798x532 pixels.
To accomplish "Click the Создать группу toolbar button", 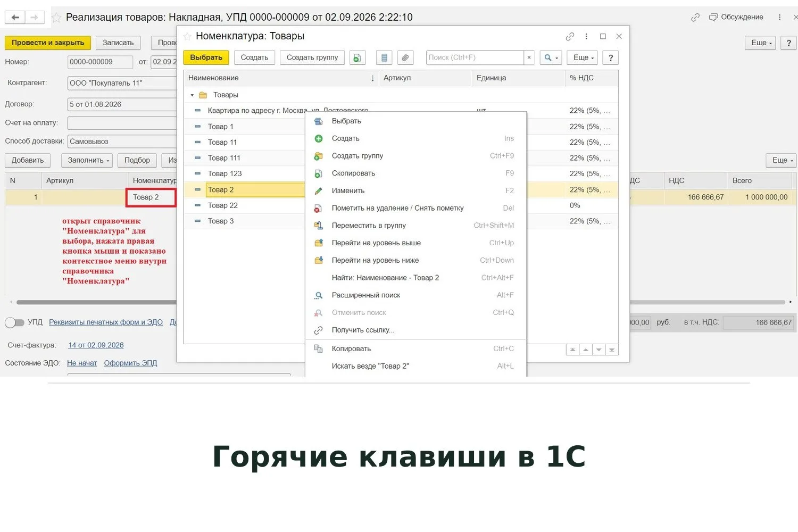I will pos(312,57).
